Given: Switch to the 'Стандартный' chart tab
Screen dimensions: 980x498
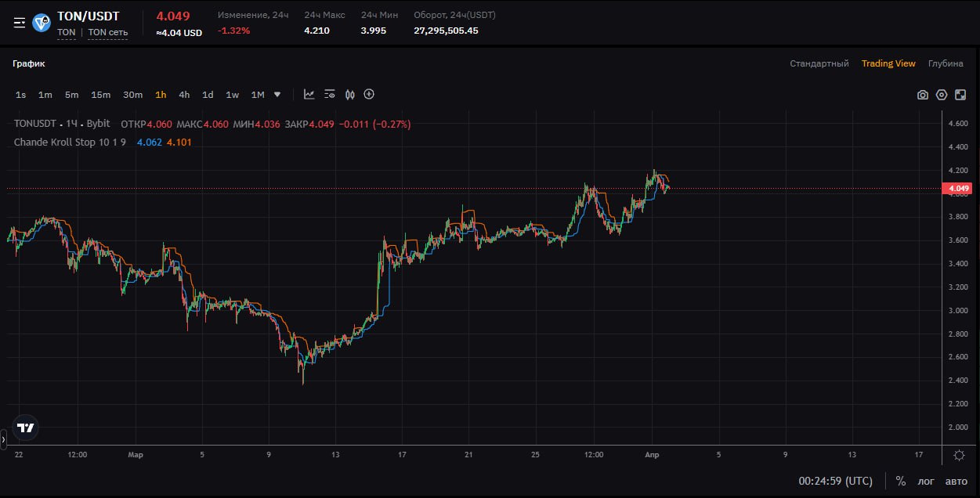Looking at the screenshot, I should [x=819, y=63].
